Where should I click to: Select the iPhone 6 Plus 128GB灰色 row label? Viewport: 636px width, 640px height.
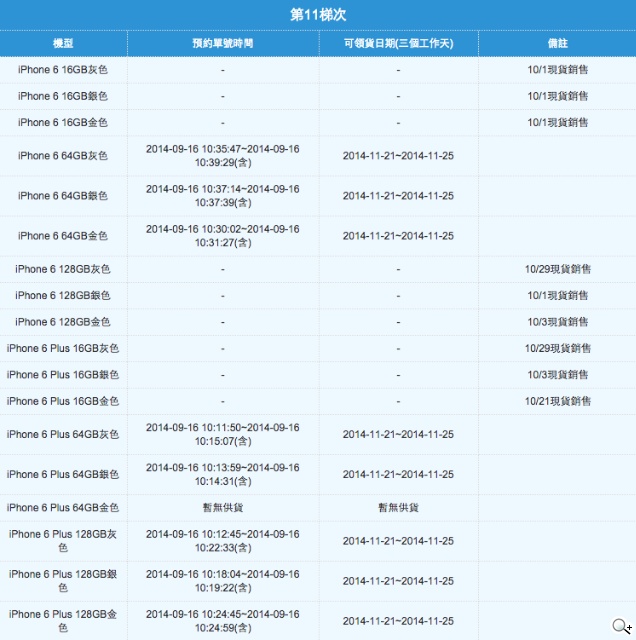pyautogui.click(x=63, y=541)
